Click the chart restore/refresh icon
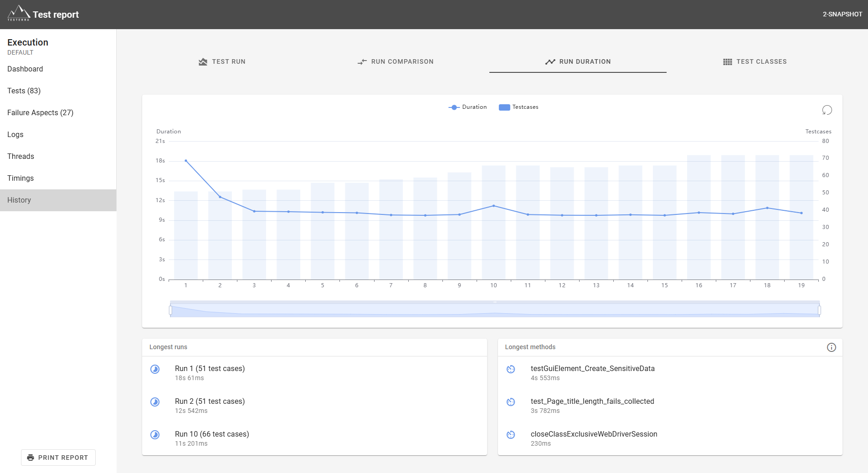The image size is (868, 473). [827, 110]
